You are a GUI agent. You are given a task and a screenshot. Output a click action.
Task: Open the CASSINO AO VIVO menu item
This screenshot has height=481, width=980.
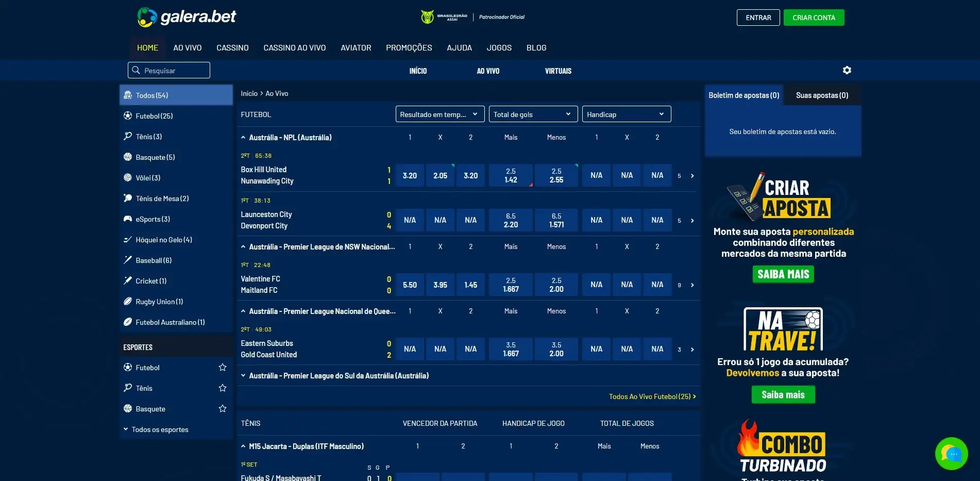[294, 47]
